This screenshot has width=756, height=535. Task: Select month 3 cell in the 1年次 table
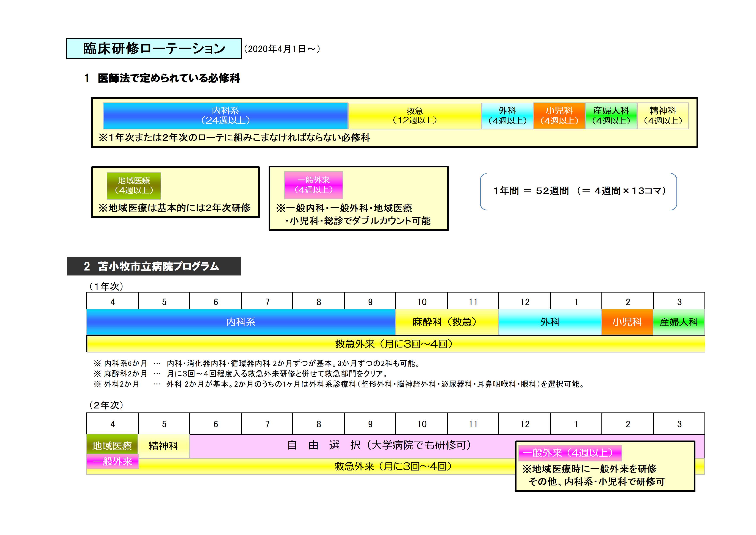coord(679,301)
